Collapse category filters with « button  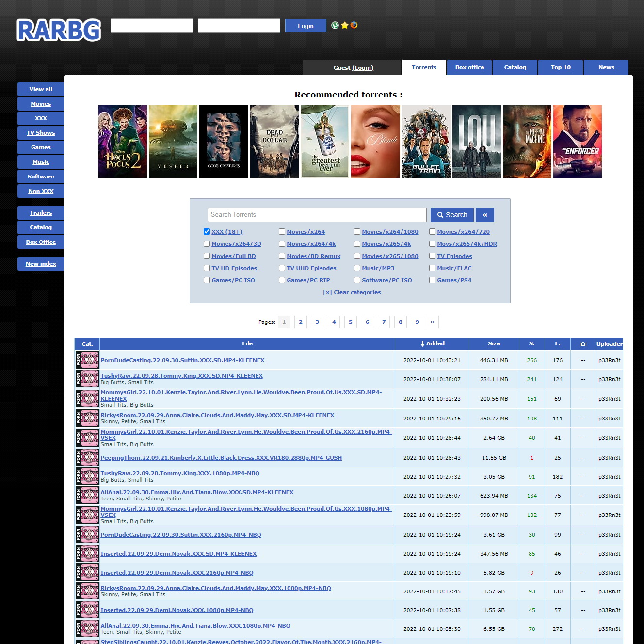[485, 215]
